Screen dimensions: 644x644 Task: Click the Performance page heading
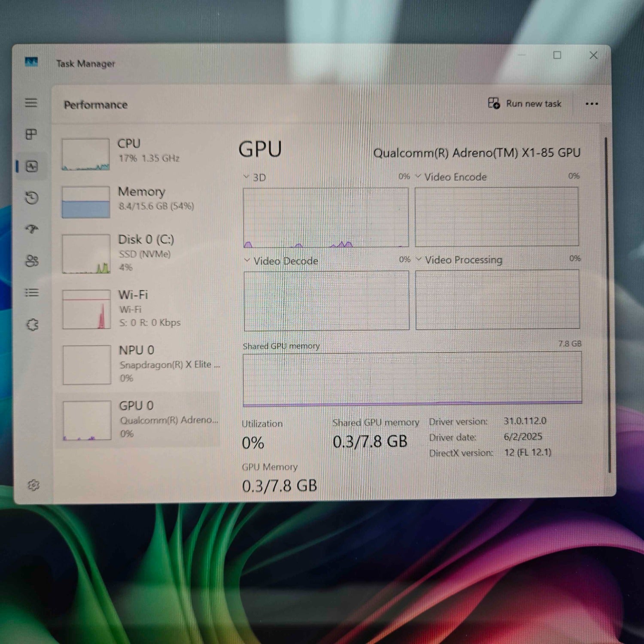click(96, 105)
